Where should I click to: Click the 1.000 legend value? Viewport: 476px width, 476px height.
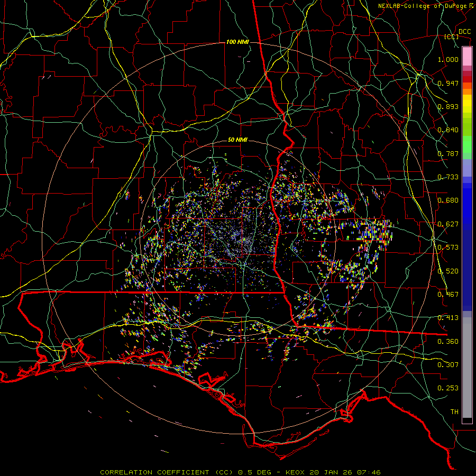[x=448, y=59]
